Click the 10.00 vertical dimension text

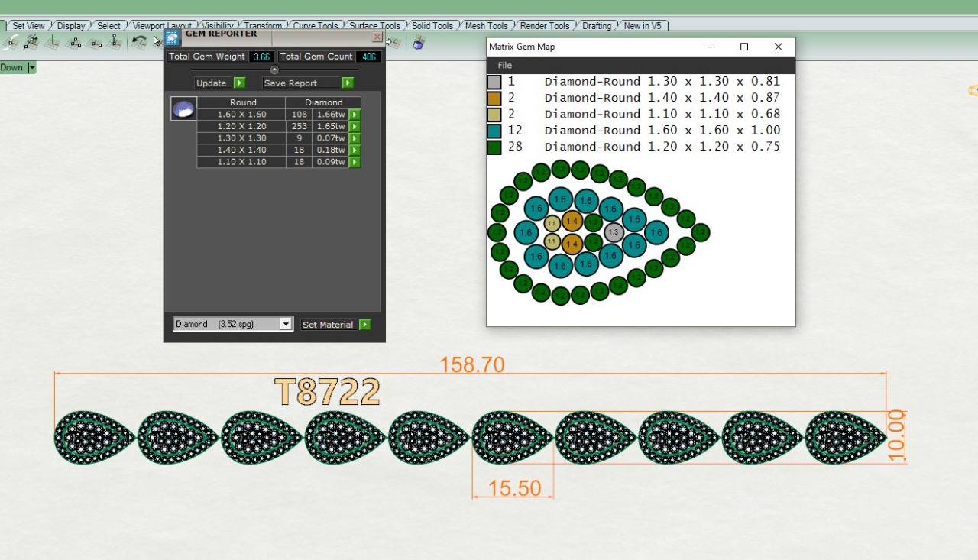896,435
